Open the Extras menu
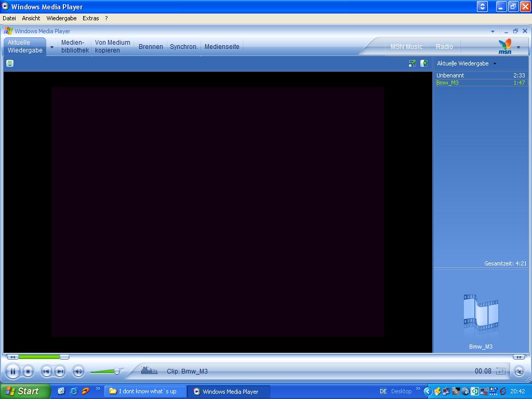Viewport: 532px width, 399px height. [x=90, y=18]
